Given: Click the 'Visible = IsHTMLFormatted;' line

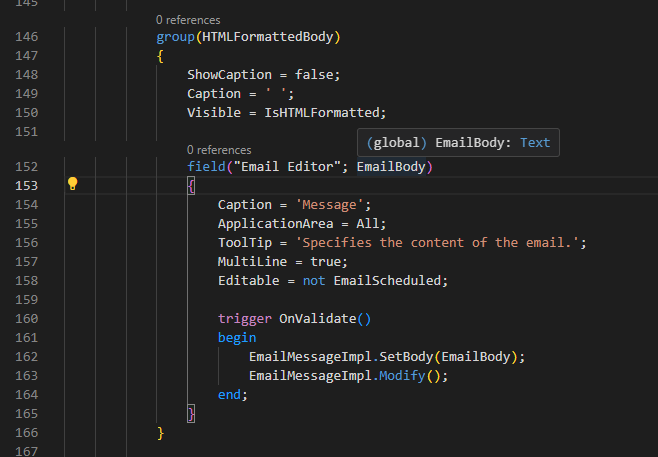Looking at the screenshot, I should point(287,113).
